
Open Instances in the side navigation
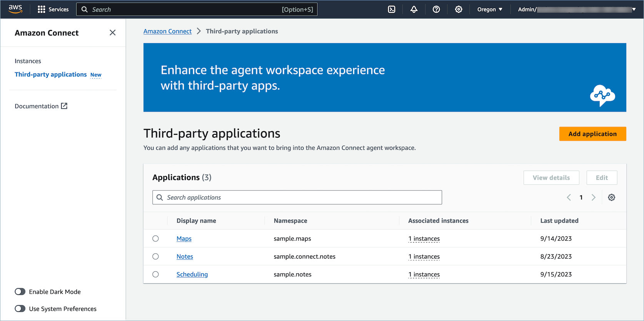28,61
